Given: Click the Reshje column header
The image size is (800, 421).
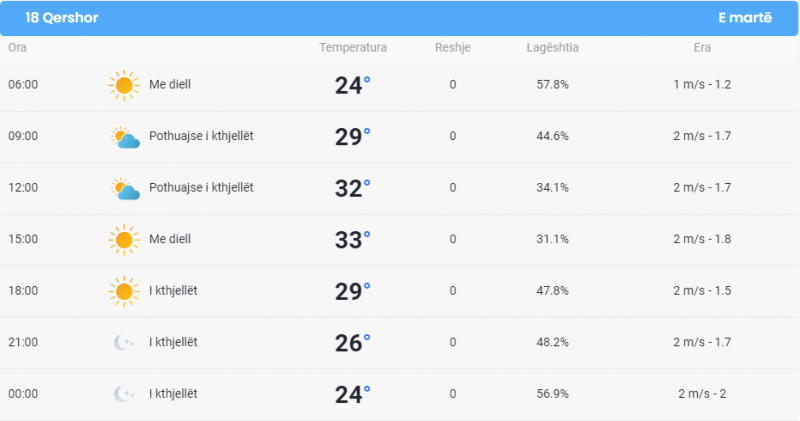Looking at the screenshot, I should click(453, 47).
